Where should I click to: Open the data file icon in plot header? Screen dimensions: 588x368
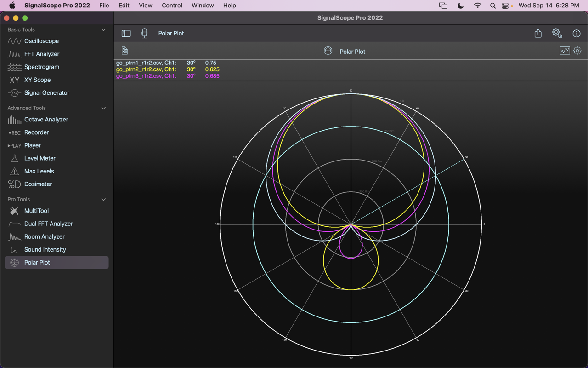(124, 51)
